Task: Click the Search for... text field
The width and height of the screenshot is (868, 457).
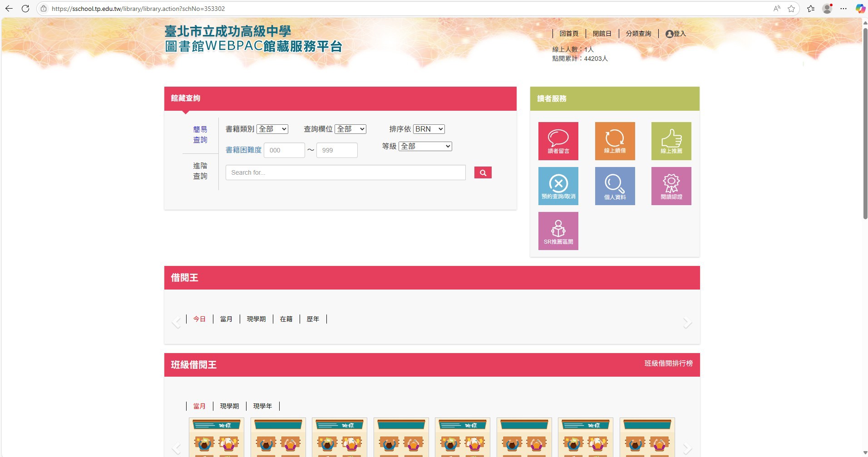Action: coord(345,172)
